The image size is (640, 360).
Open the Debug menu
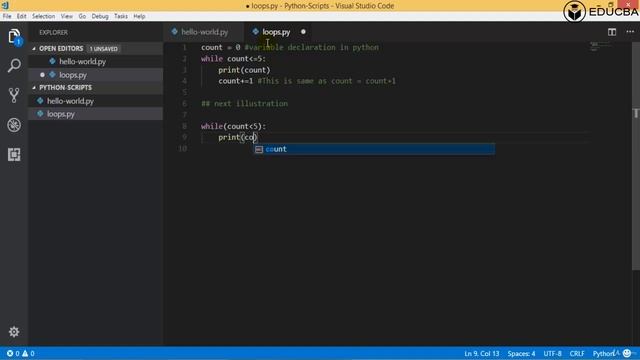point(100,16)
